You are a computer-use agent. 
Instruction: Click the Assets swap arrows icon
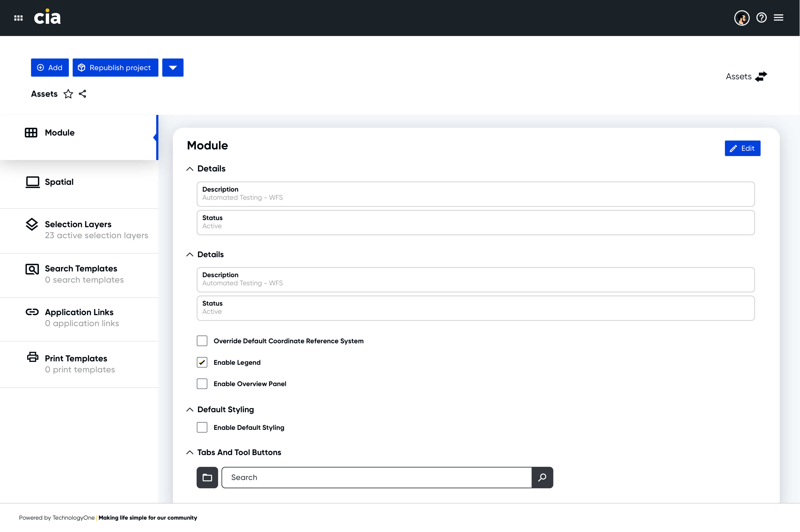tap(761, 77)
